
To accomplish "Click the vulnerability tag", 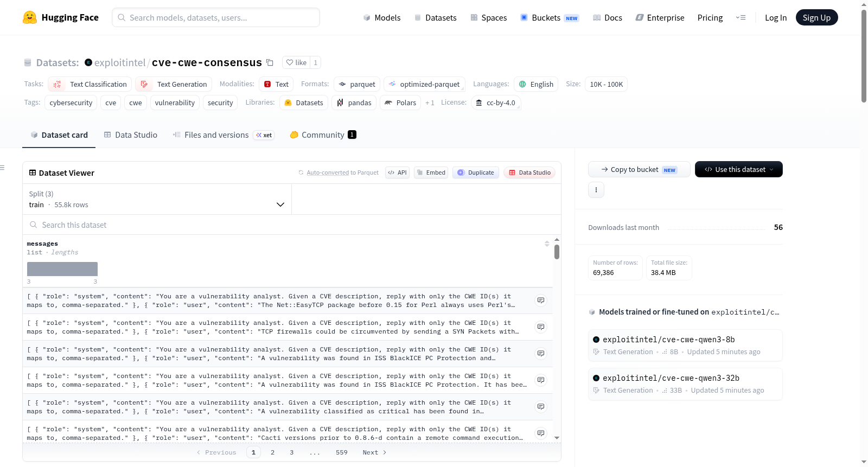I will coord(175,103).
